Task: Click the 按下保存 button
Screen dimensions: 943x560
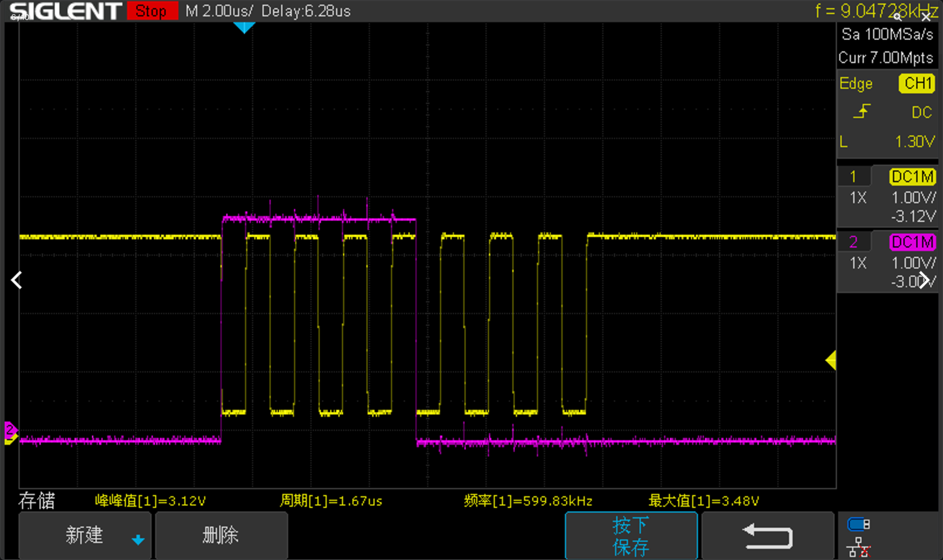Action: click(x=631, y=536)
